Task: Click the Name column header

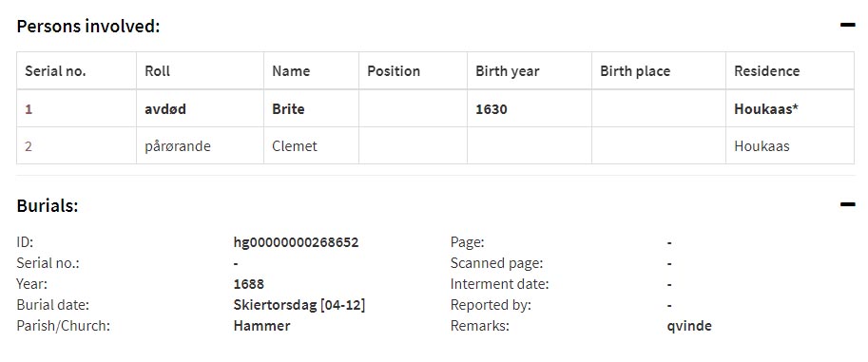Action: pyautogui.click(x=291, y=71)
